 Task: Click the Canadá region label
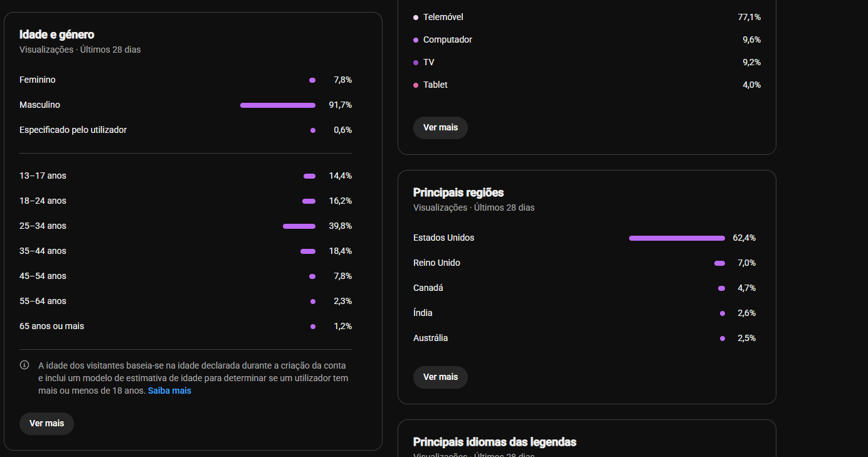[428, 288]
